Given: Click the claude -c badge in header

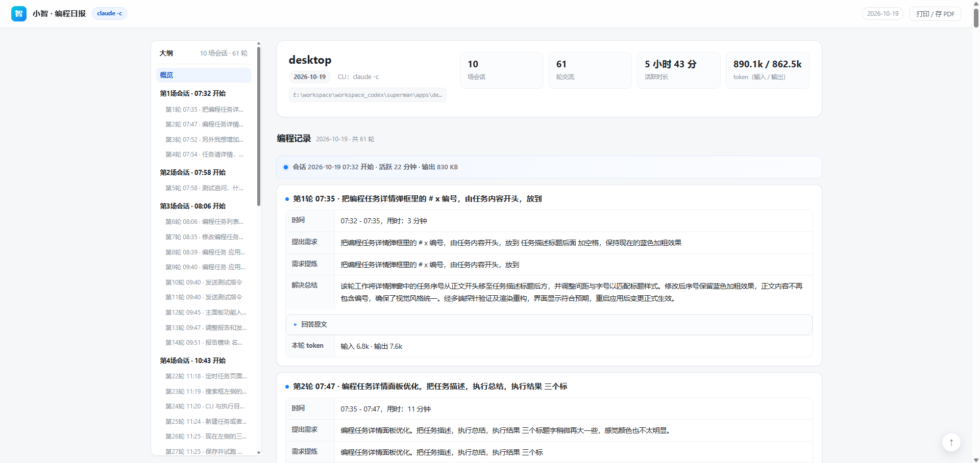Looking at the screenshot, I should (x=109, y=13).
